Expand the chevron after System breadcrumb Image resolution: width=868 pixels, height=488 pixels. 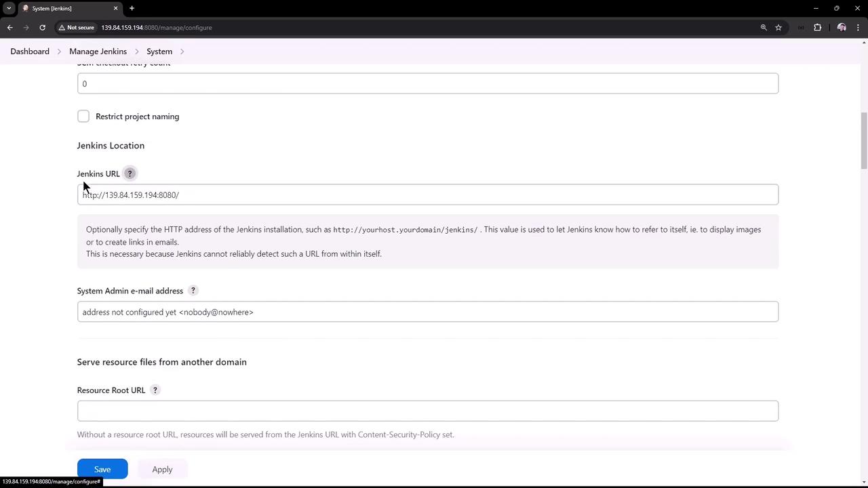(182, 52)
